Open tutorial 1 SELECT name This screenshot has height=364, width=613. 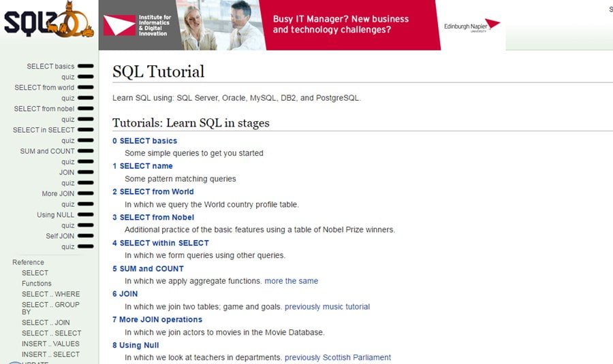pyautogui.click(x=143, y=166)
